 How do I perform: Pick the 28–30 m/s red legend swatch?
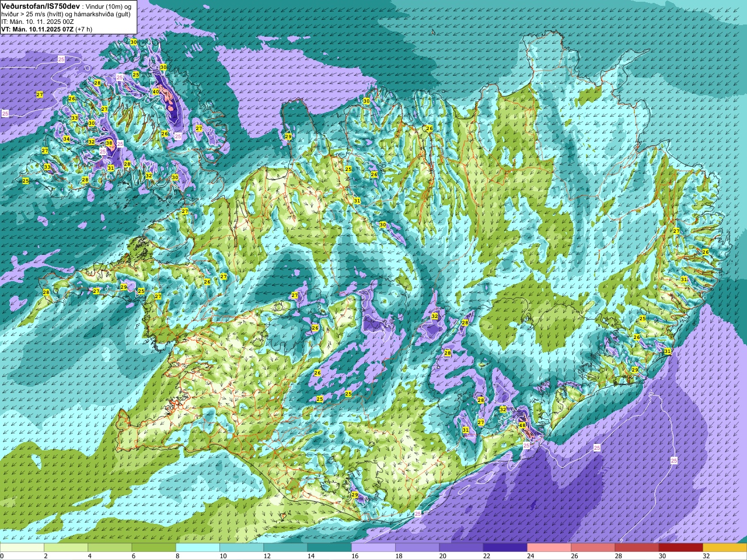point(637,548)
